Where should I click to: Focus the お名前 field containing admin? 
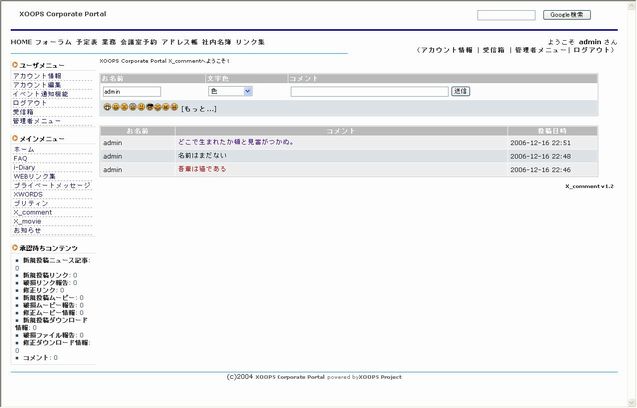pos(131,91)
